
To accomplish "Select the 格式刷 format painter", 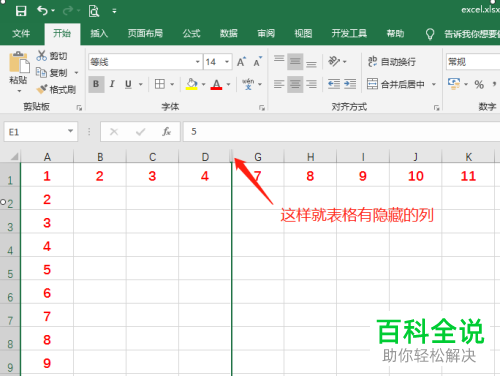I will pyautogui.click(x=56, y=89).
